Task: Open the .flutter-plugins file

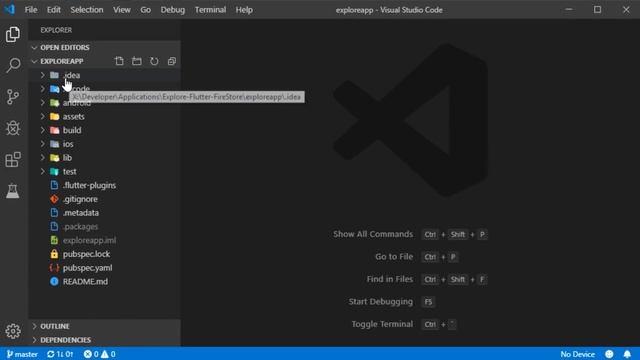Action: click(89, 185)
